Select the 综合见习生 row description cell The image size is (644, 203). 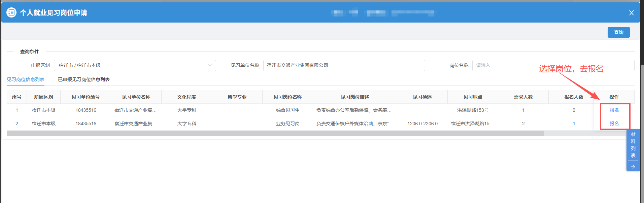354,110
